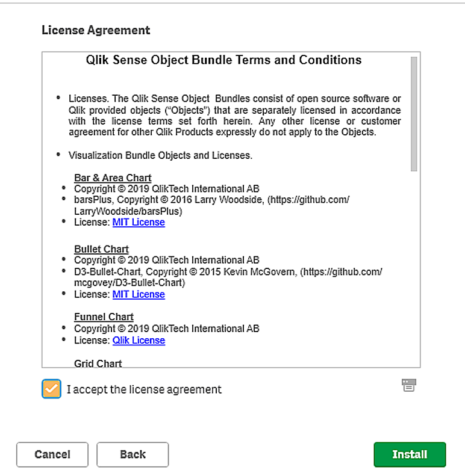
Task: Click the 'Bullet Chart' heading
Action: tap(102, 249)
